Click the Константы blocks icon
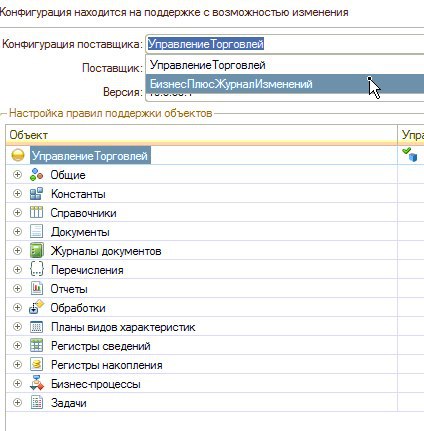424x431 pixels. pos(36,193)
